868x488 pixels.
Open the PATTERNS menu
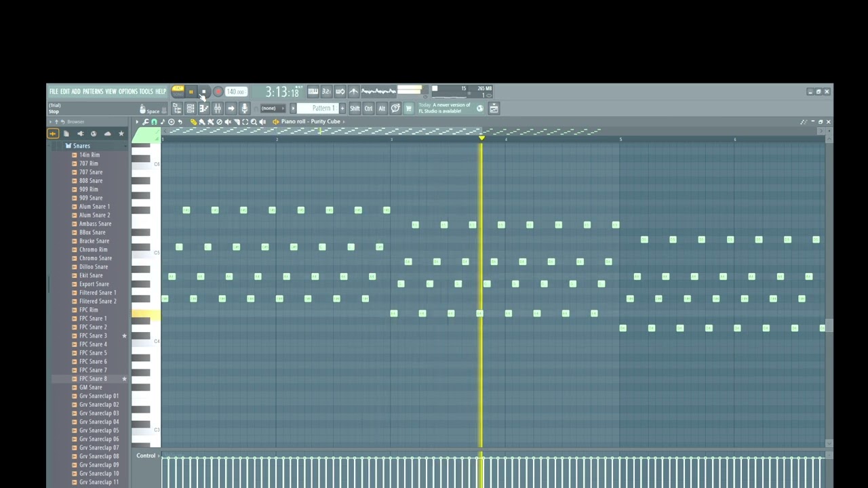point(93,91)
